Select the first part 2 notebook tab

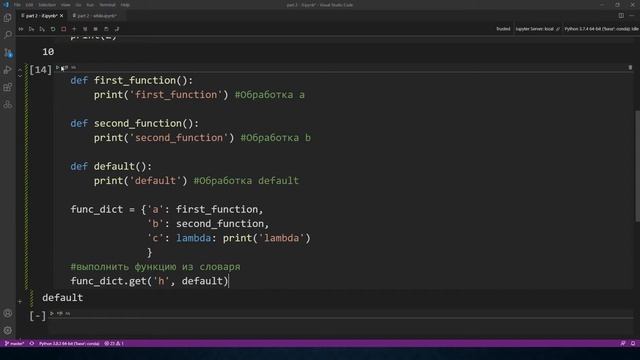40,16
